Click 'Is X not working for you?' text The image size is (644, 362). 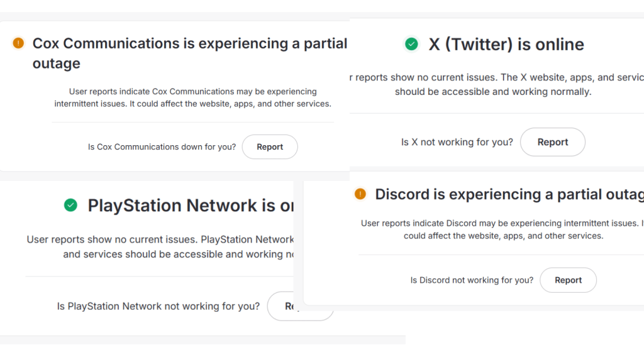[457, 142]
